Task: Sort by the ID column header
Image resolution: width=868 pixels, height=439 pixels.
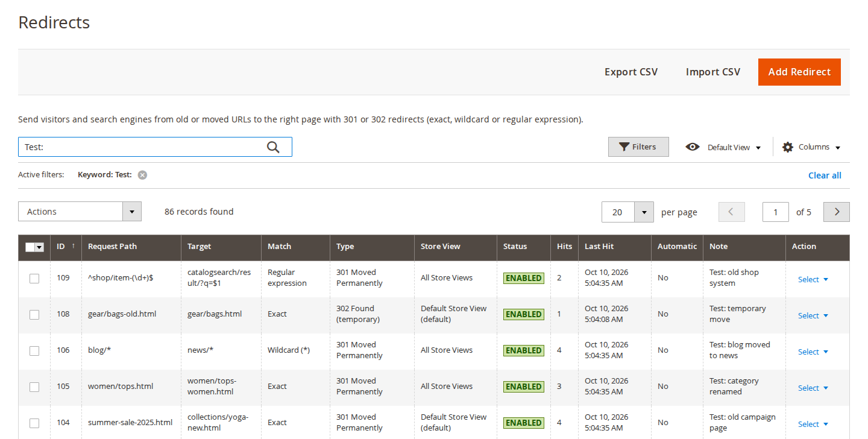Action: 66,247
